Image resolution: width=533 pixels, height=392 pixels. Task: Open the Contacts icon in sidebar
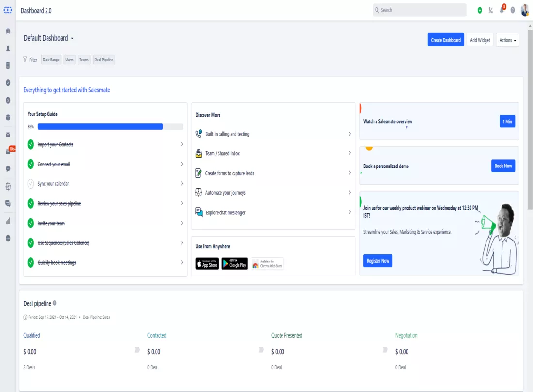tap(8, 48)
